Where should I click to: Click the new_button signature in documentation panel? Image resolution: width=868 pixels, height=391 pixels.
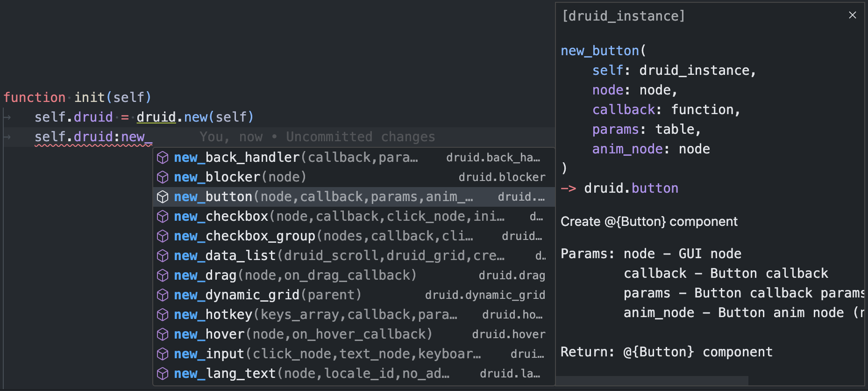click(x=600, y=51)
